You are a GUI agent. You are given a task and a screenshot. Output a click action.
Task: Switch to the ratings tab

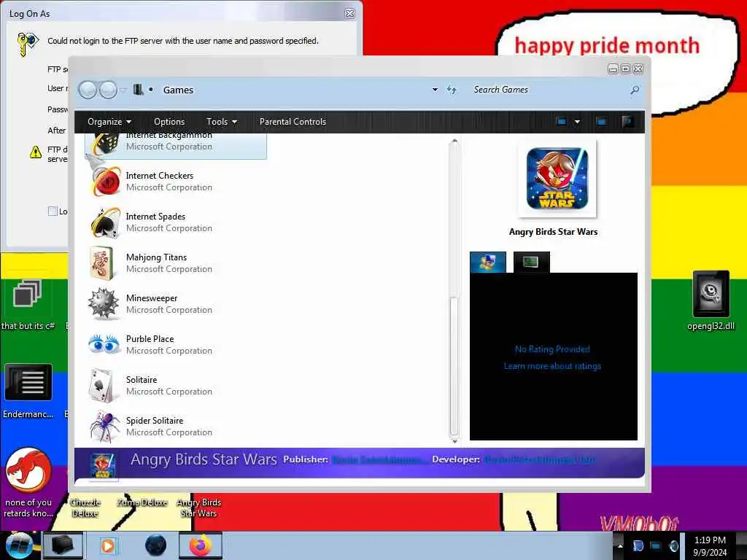[488, 262]
